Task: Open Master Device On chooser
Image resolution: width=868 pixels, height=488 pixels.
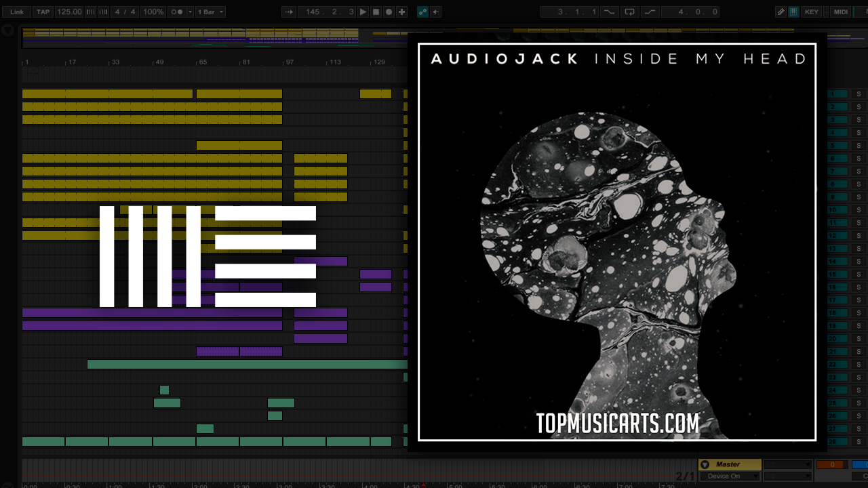Action: 730,476
